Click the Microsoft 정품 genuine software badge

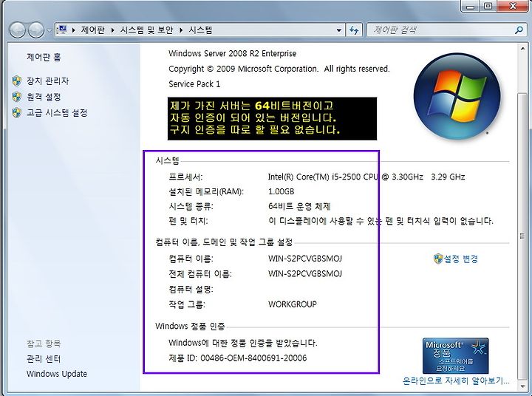tap(455, 355)
